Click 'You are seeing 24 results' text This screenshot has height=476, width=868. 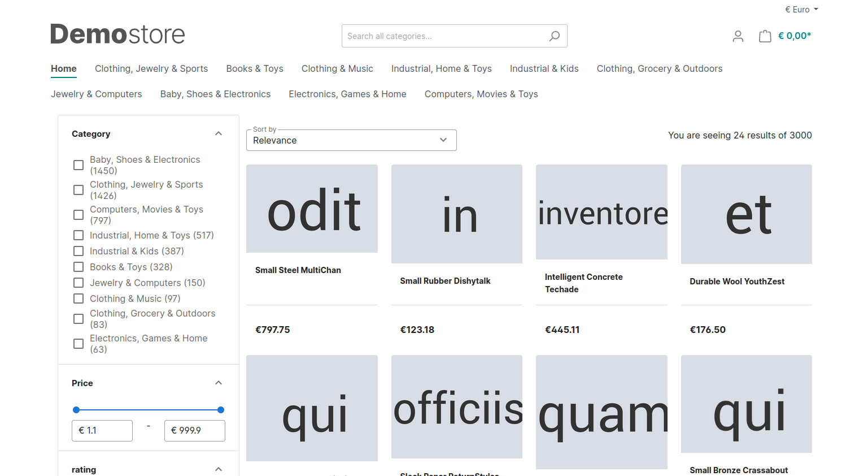[x=740, y=135]
